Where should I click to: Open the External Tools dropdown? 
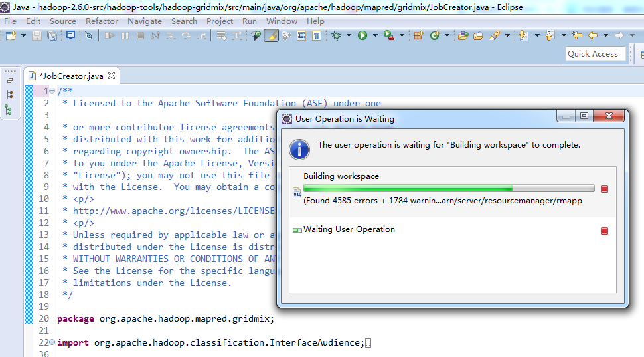click(x=402, y=36)
